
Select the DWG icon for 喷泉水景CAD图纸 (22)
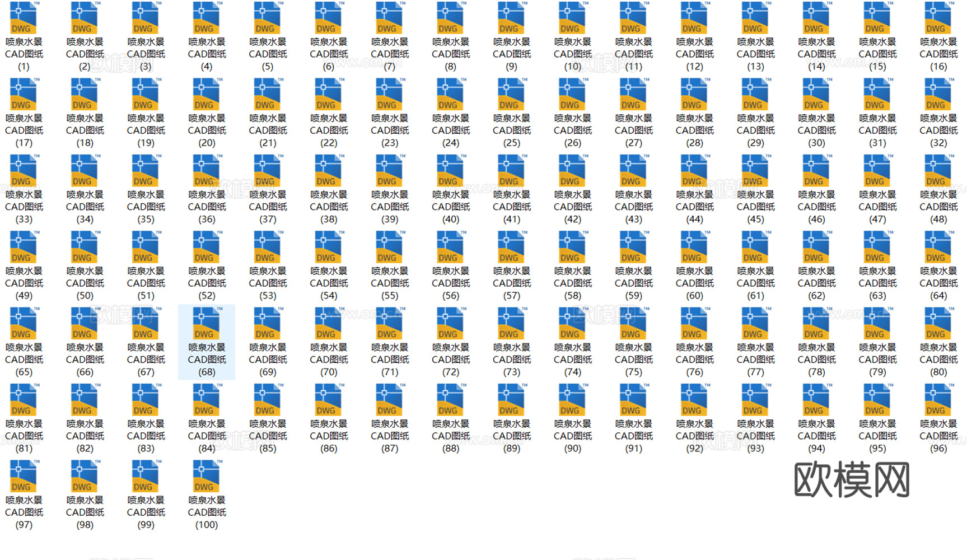coord(329,94)
